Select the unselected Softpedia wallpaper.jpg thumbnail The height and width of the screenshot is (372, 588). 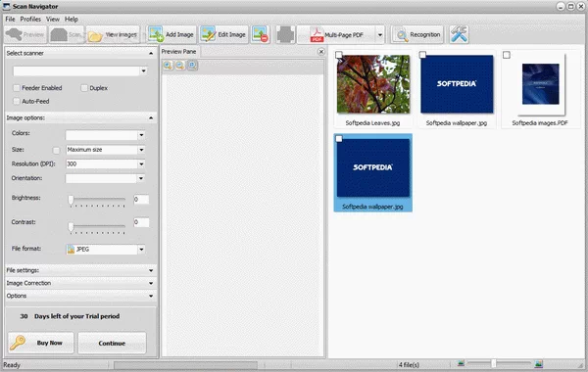(x=457, y=84)
